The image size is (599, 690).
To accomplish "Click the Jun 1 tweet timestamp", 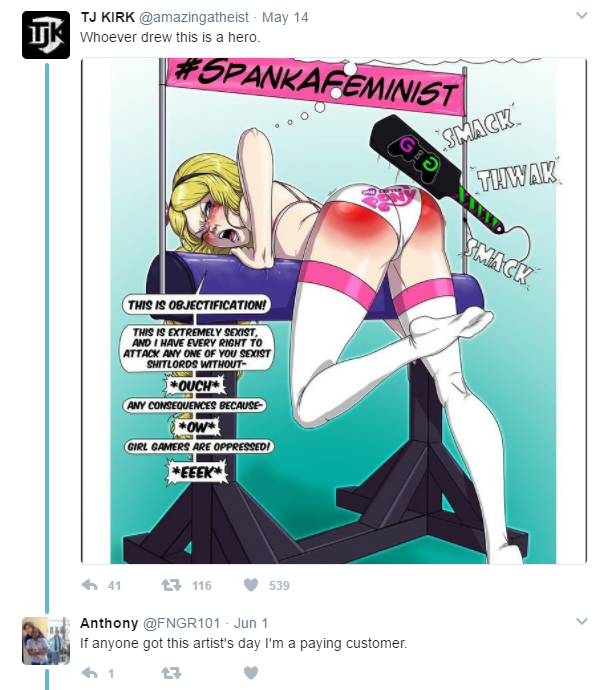I will pos(250,623).
